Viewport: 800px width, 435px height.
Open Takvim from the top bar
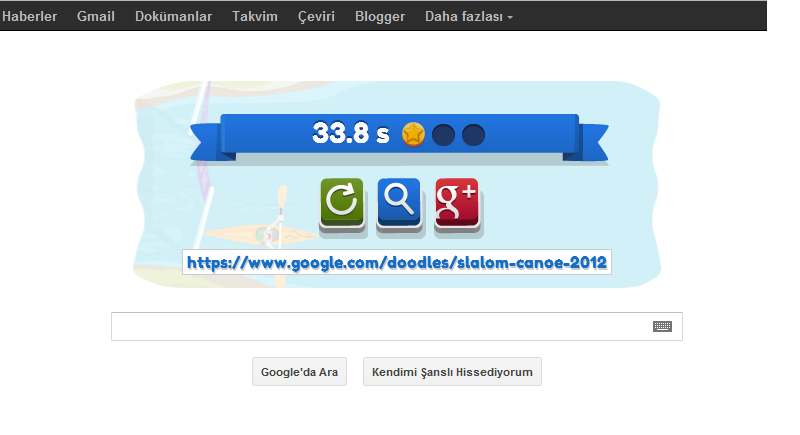[x=255, y=16]
